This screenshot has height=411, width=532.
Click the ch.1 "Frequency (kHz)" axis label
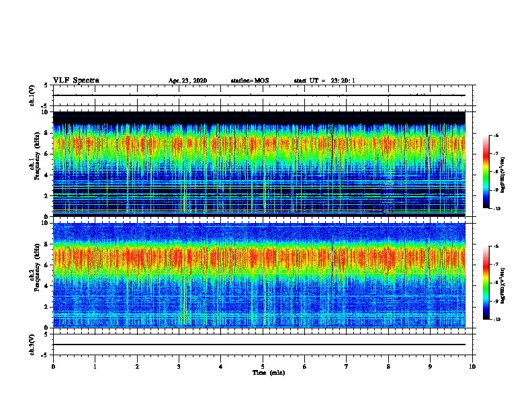click(37, 154)
